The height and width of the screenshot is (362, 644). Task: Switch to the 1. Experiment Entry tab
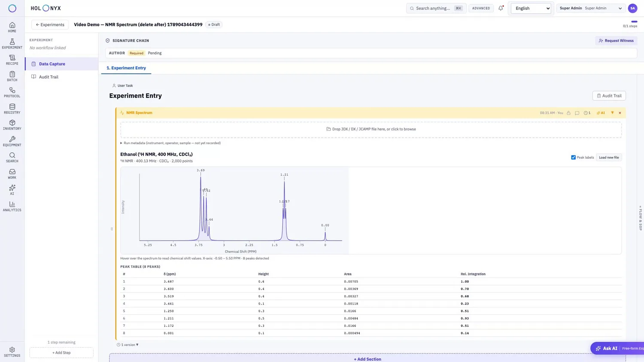pos(126,68)
